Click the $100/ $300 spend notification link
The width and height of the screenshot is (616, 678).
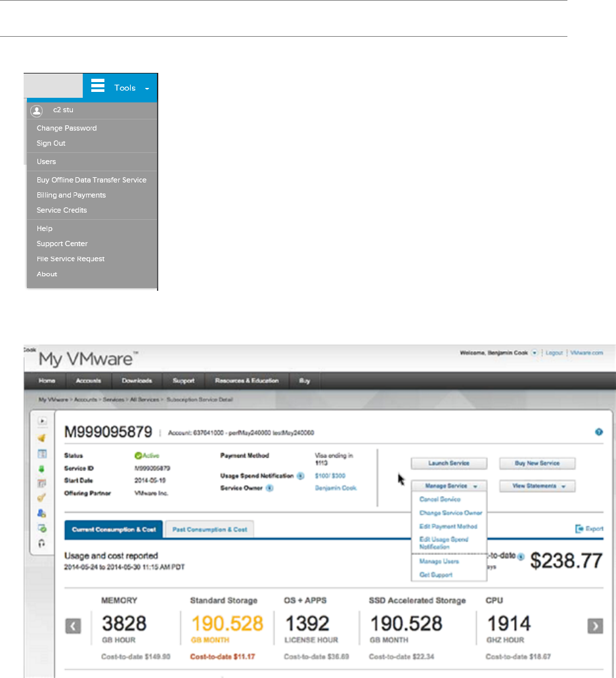[330, 476]
